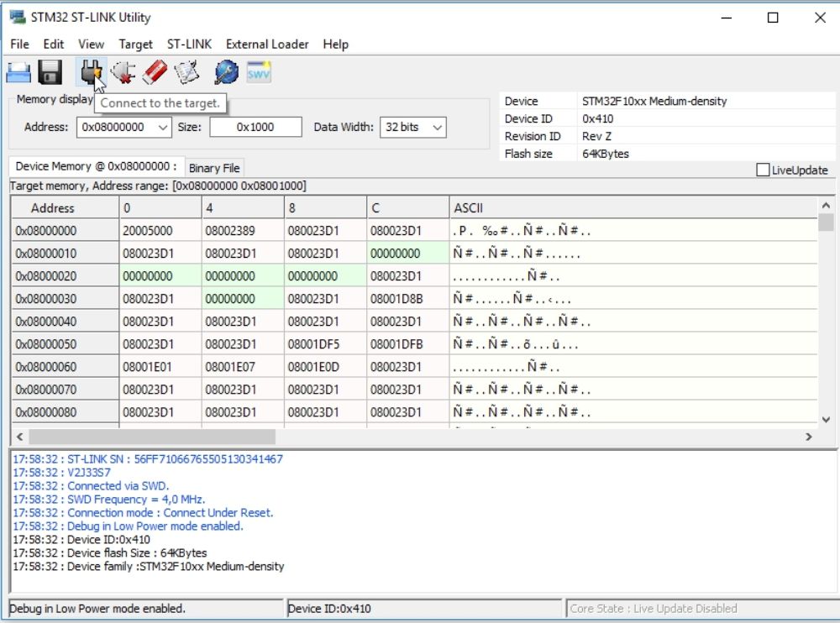Screen dimensions: 840x623
Task: Open the External Loader menu
Action: pos(267,44)
